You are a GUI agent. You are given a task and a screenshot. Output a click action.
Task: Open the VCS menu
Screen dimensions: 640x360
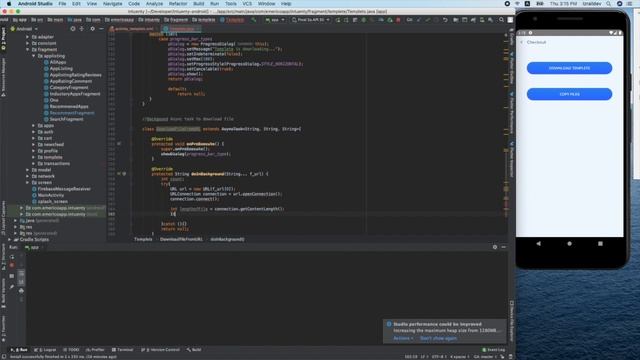[x=247, y=4]
